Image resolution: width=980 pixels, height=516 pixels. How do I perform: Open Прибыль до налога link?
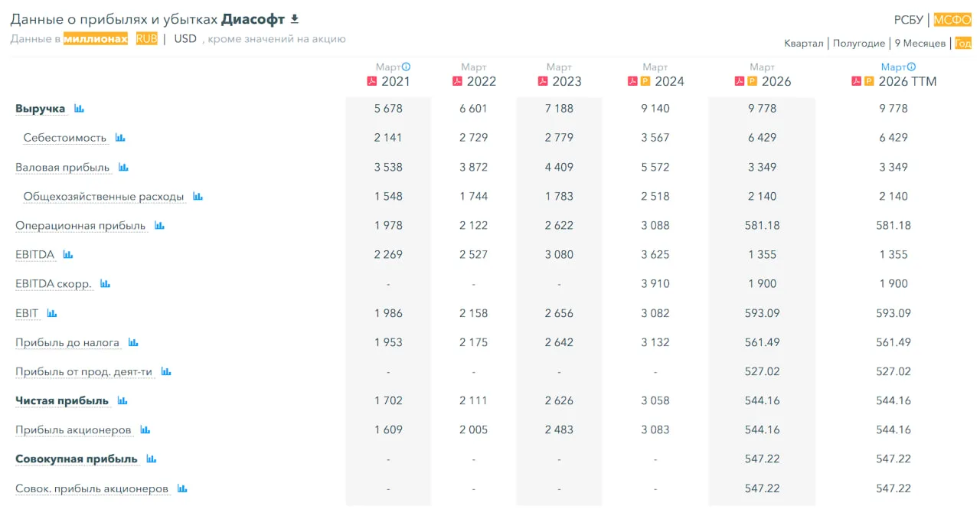(x=67, y=342)
